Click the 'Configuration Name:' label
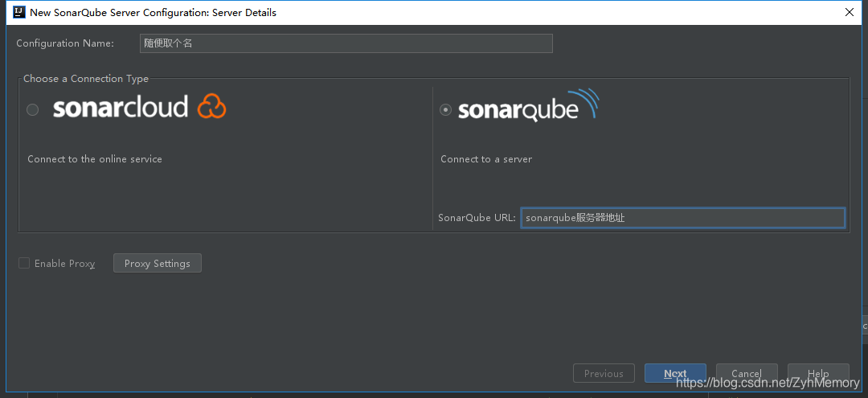Screen dimensions: 868x398 tap(65, 43)
